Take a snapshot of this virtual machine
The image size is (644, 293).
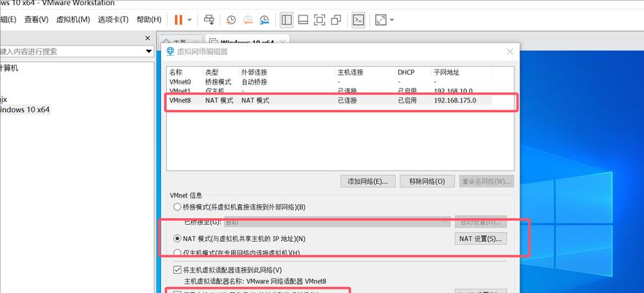click(x=231, y=20)
